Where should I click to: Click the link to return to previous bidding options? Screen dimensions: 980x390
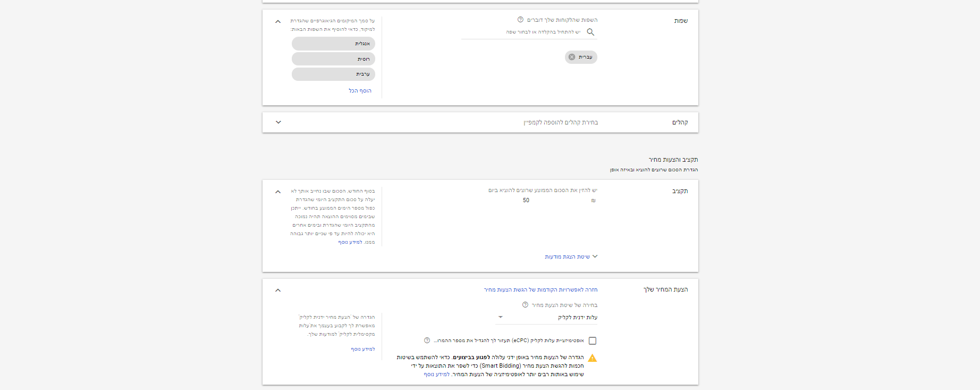[x=540, y=290]
